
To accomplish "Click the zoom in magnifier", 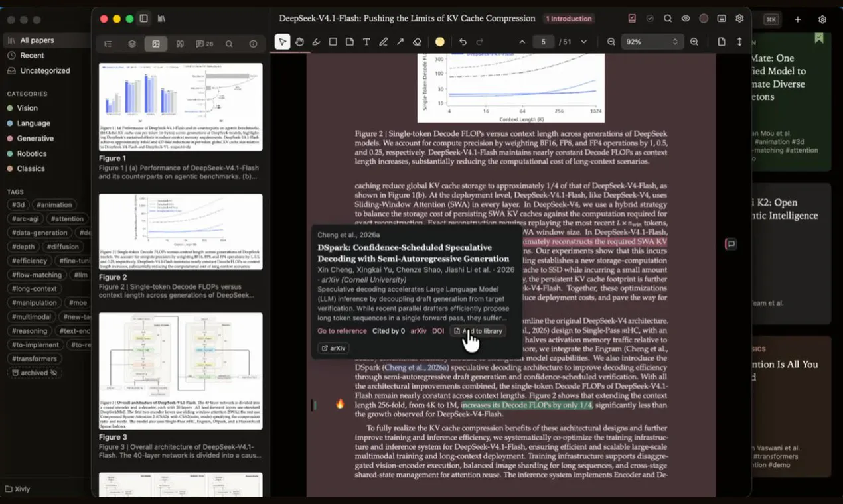I will click(x=694, y=42).
